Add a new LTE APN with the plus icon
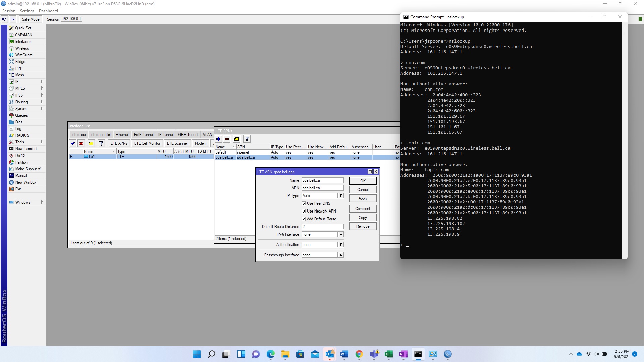644x362 pixels. pos(218,139)
